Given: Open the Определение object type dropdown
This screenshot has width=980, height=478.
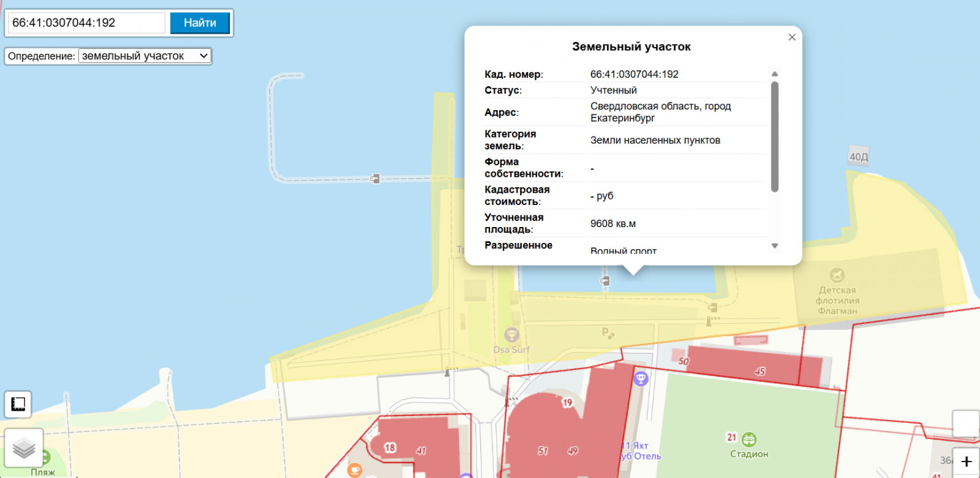Looking at the screenshot, I should (145, 56).
